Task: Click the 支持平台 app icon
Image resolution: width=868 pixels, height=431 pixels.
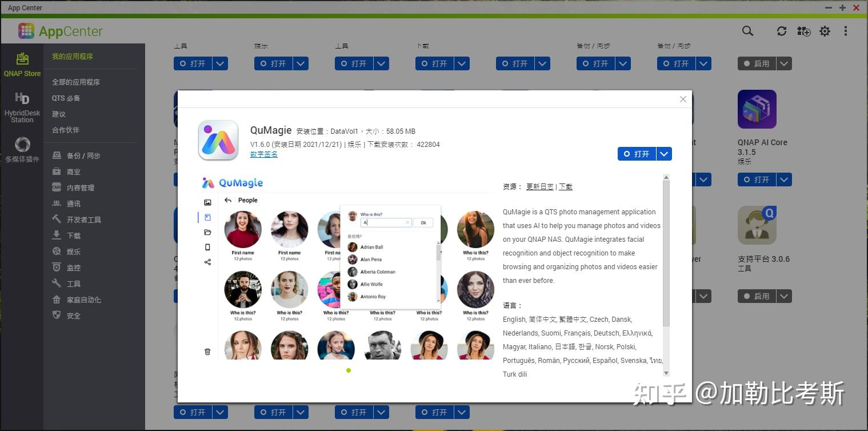Action: click(757, 225)
